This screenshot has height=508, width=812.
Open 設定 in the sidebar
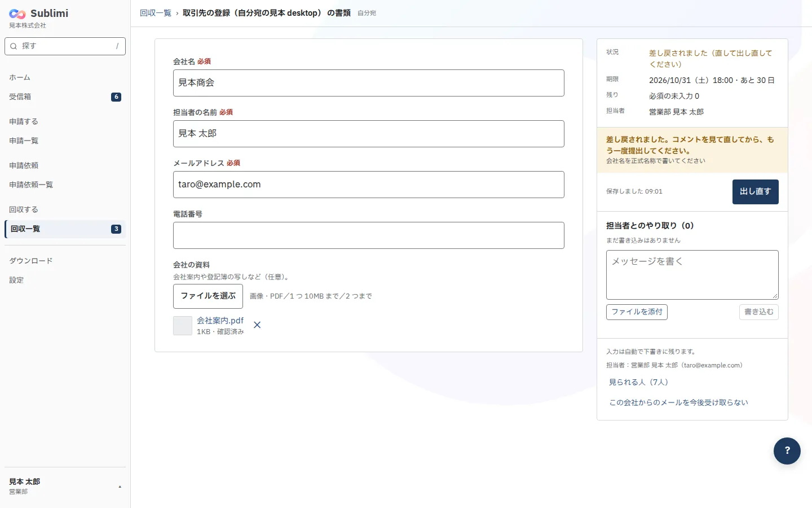tap(65, 281)
